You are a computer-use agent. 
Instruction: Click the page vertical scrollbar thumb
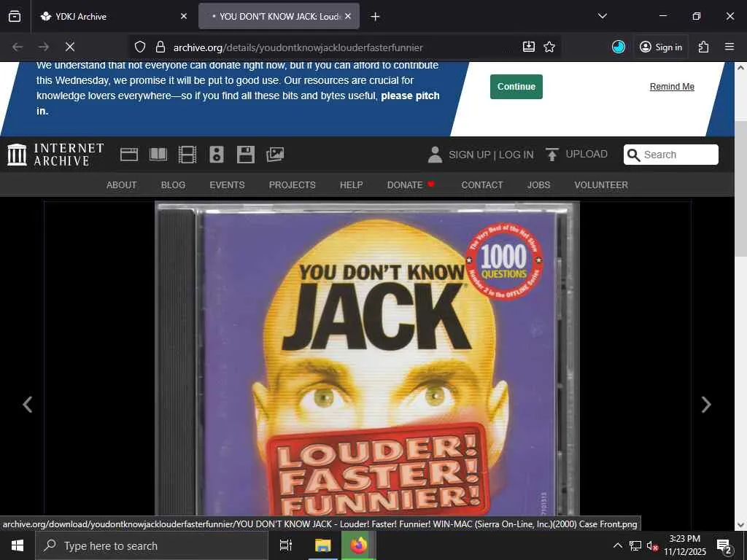point(741,189)
